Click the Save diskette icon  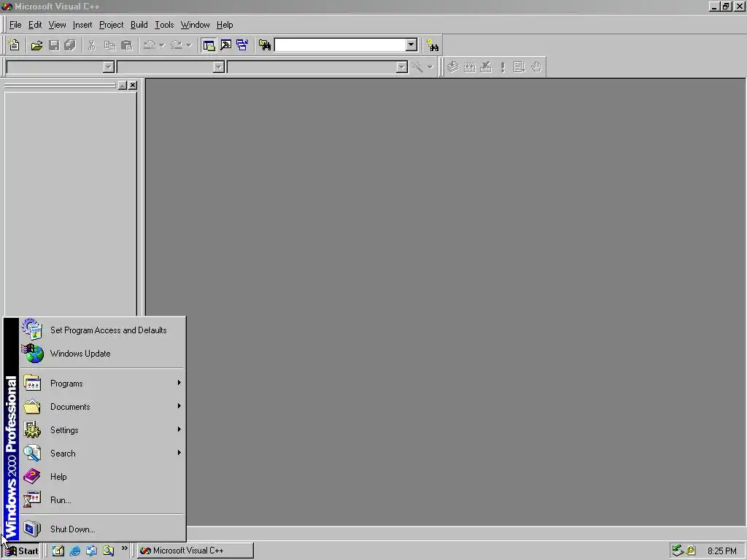coord(54,45)
